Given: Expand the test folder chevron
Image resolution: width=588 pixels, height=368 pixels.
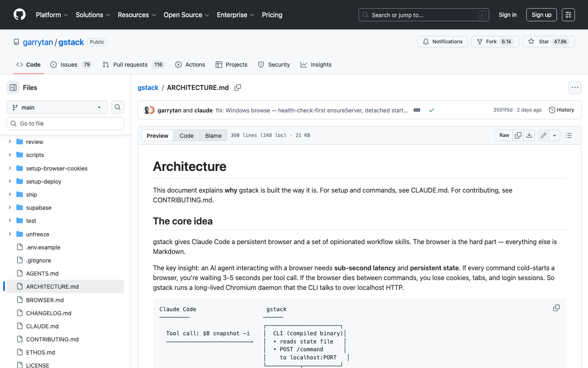Looking at the screenshot, I should tap(10, 220).
